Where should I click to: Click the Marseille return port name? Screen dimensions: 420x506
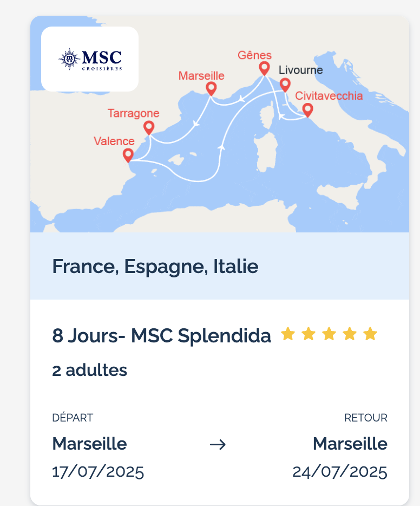tap(350, 444)
